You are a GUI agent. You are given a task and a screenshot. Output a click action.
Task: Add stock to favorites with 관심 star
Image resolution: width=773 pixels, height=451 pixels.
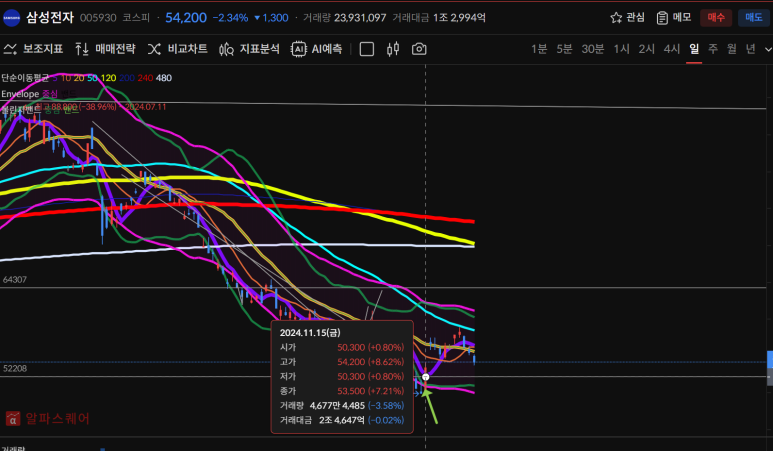[x=628, y=18]
